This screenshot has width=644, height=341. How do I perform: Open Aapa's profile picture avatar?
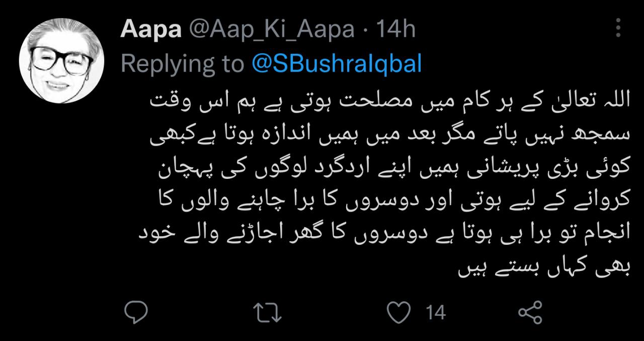click(x=61, y=61)
